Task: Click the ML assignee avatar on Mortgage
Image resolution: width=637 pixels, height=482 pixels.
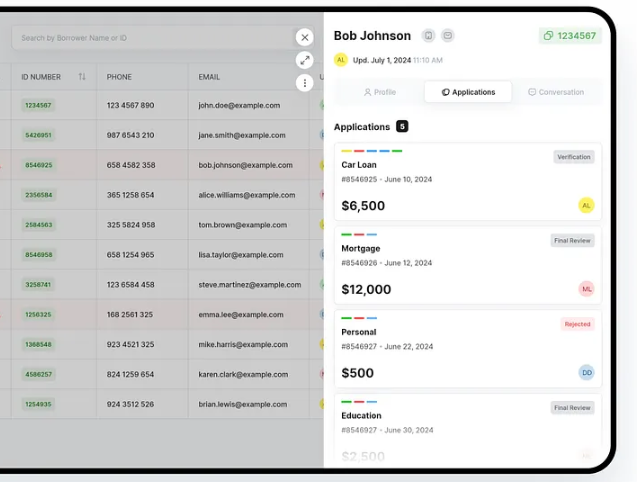Action: pos(586,289)
